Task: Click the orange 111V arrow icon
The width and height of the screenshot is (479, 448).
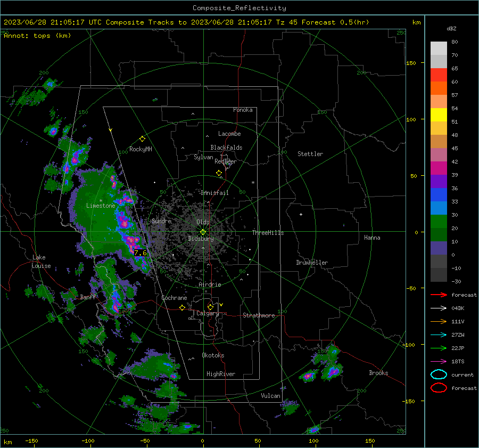Action: [439, 321]
